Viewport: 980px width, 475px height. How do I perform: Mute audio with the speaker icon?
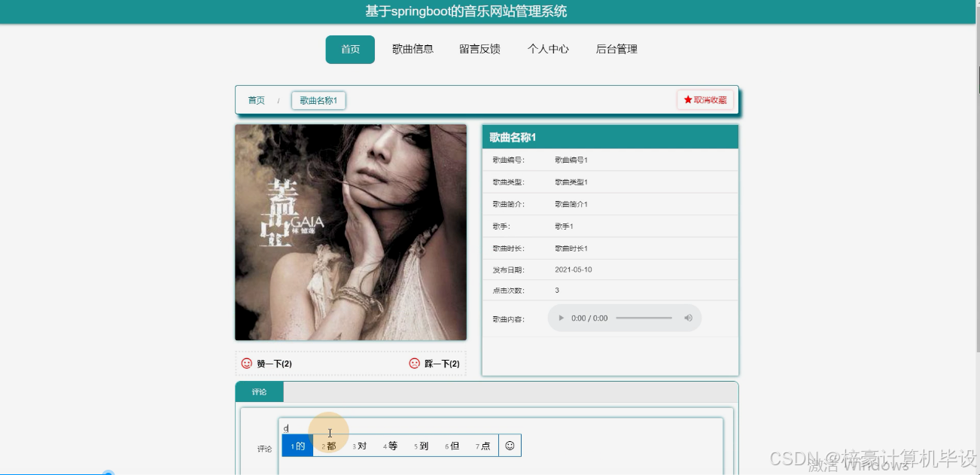point(688,318)
